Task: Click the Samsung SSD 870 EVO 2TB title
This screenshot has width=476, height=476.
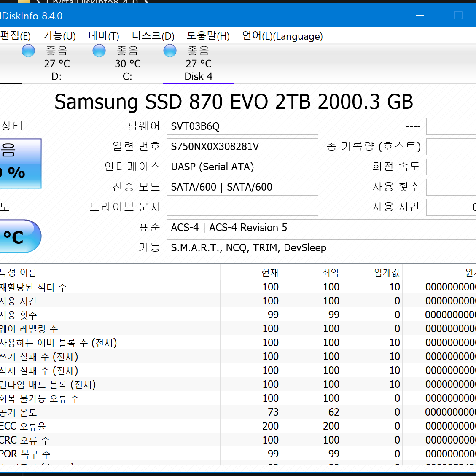Action: [234, 102]
